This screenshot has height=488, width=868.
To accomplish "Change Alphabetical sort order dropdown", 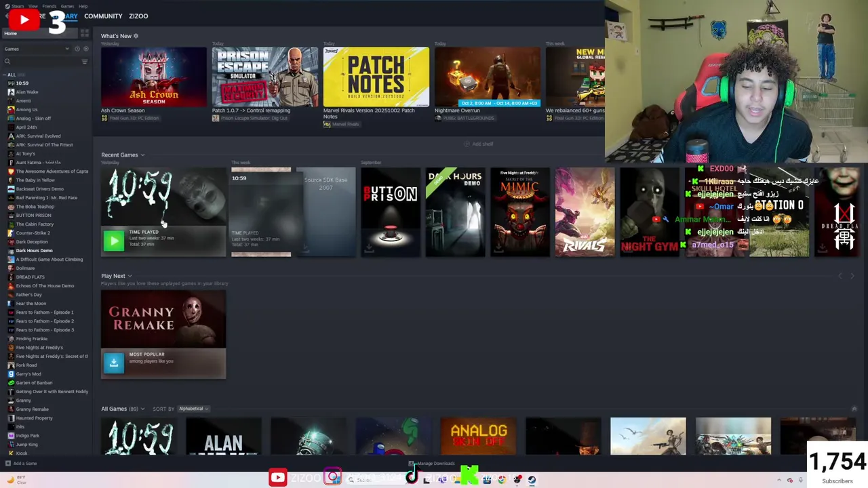I will pyautogui.click(x=193, y=409).
